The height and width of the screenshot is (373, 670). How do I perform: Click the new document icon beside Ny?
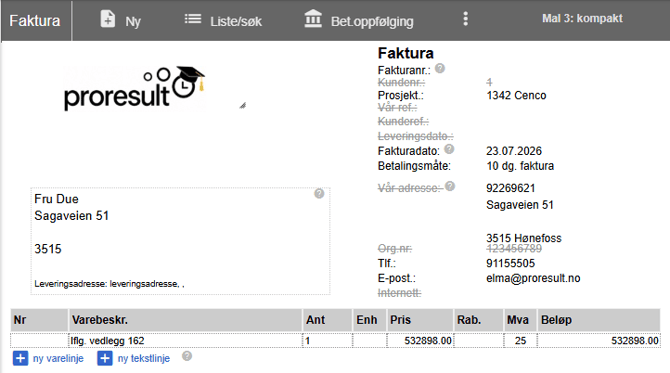tap(108, 19)
